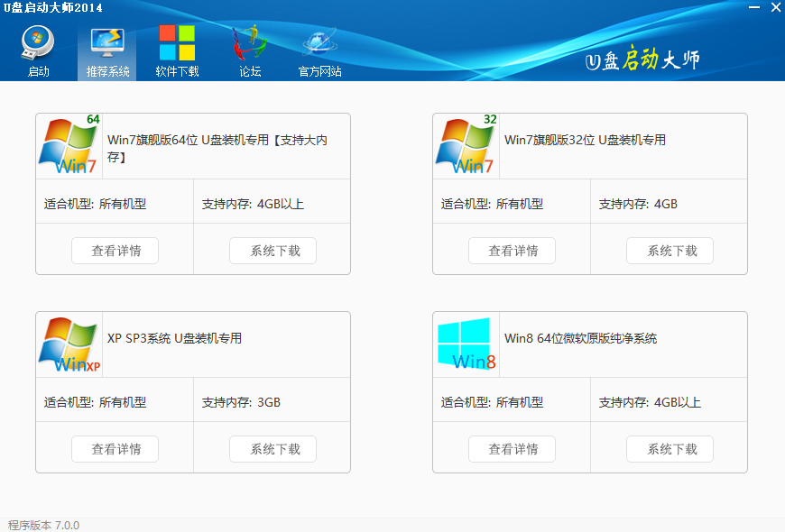The width and height of the screenshot is (785, 532).
Task: Click the U盘启动大师2014 window title
Action: point(52,7)
